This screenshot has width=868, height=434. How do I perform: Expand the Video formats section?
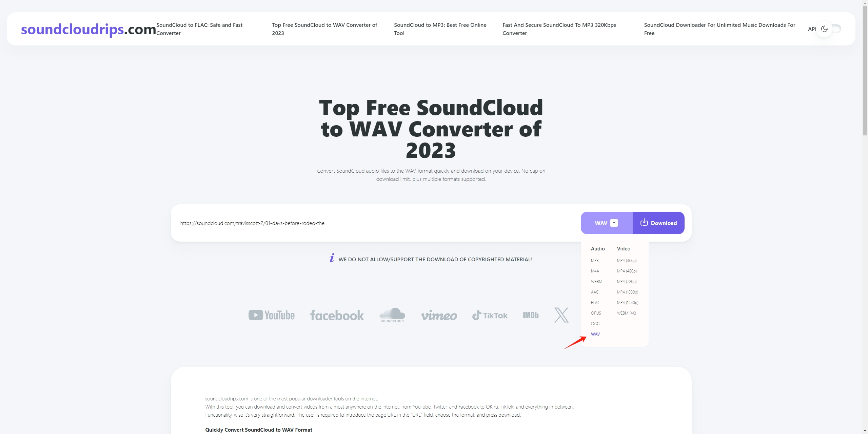623,248
